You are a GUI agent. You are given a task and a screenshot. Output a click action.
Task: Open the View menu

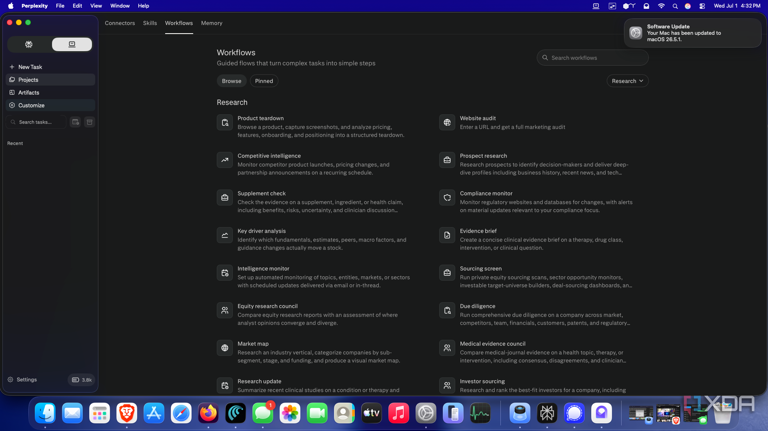tap(96, 6)
